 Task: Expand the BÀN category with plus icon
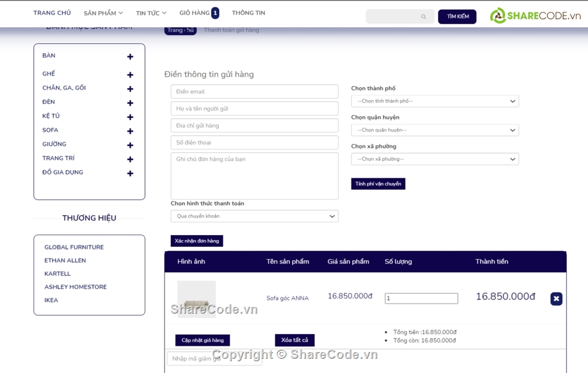[129, 56]
